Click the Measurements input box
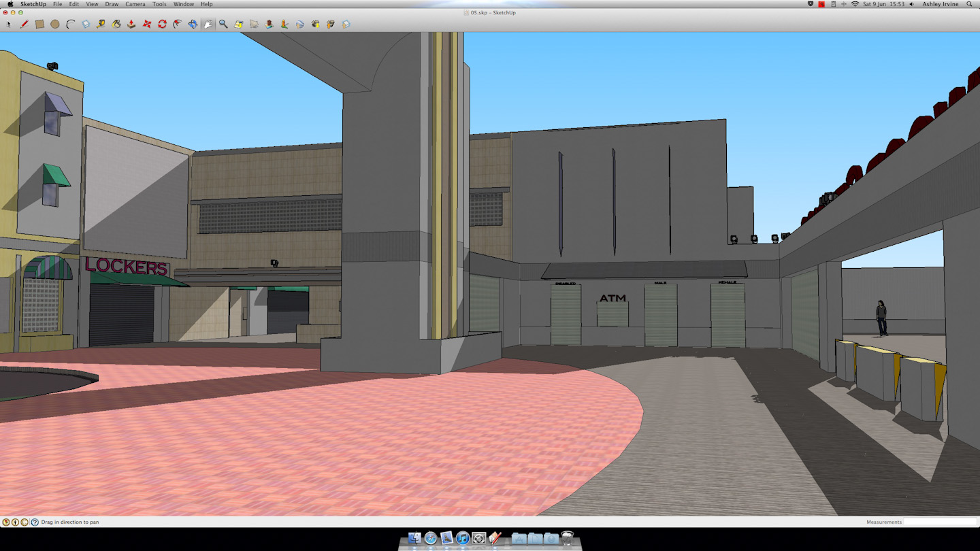Image resolution: width=980 pixels, height=551 pixels. [941, 522]
